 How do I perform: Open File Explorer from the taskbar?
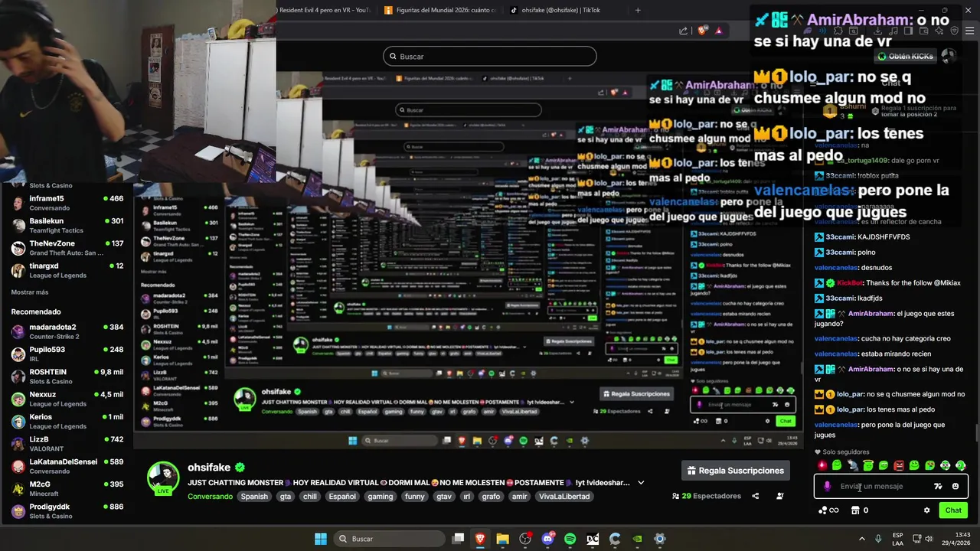(x=502, y=539)
